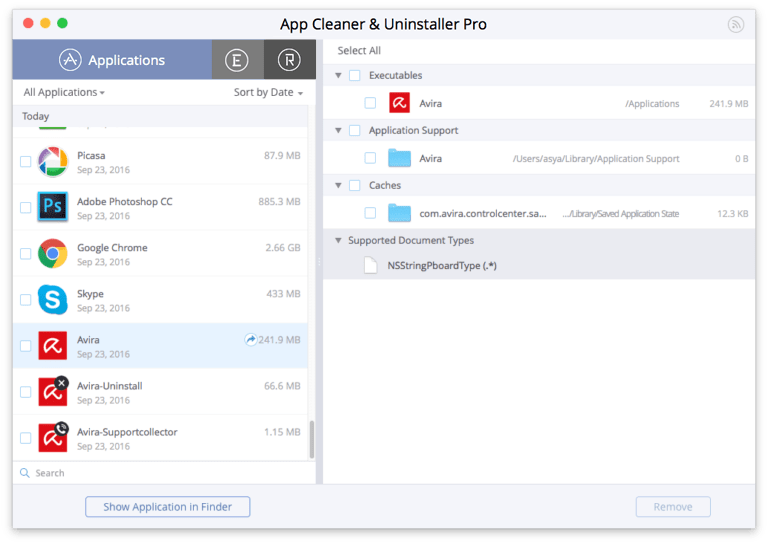This screenshot has height=544, width=768.
Task: Open the Sort by Date dropdown
Action: pyautogui.click(x=268, y=93)
